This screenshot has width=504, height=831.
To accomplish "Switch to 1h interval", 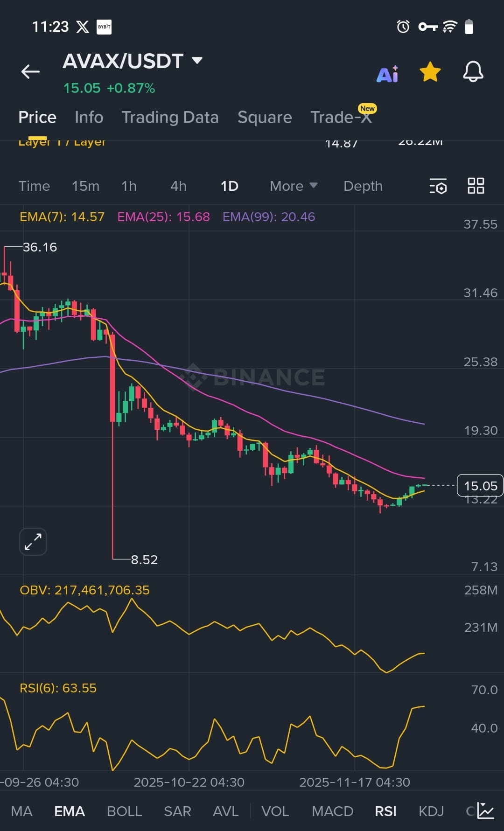I will (129, 186).
